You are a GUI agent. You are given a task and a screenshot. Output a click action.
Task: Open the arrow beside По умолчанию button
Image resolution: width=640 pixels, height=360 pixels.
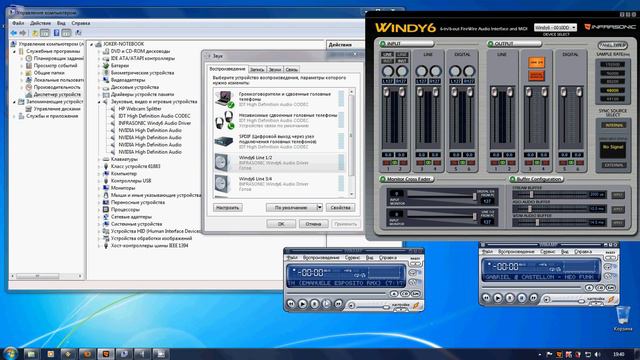[x=320, y=207]
